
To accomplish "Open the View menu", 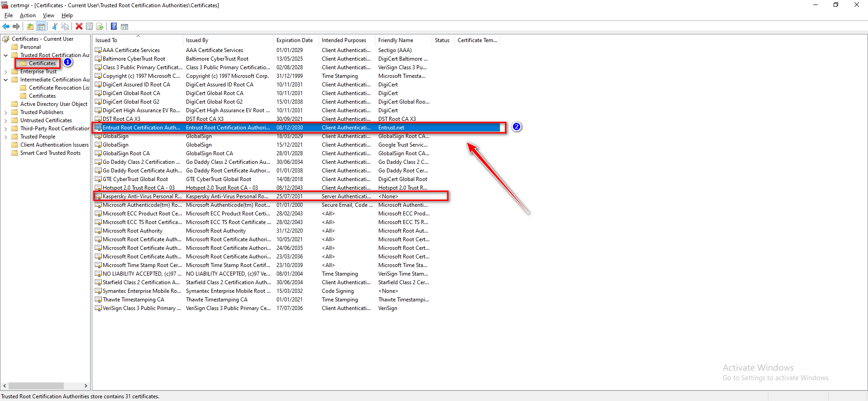I will 48,15.
